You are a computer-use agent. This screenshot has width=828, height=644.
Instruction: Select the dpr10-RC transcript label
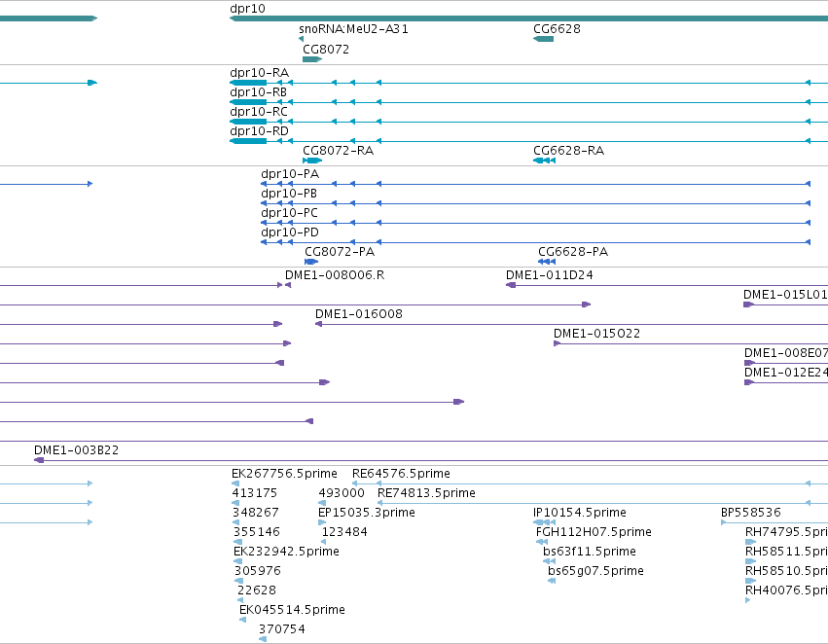click(x=259, y=111)
